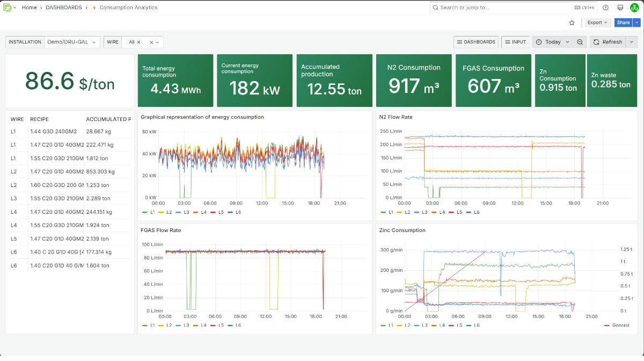Image resolution: width=644 pixels, height=361 pixels.
Task: Click the N2 Flow Rate panel title
Action: pyautogui.click(x=396, y=117)
